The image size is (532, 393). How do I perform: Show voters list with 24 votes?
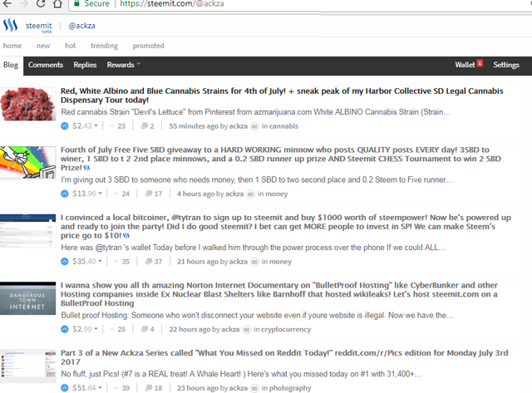[121, 194]
